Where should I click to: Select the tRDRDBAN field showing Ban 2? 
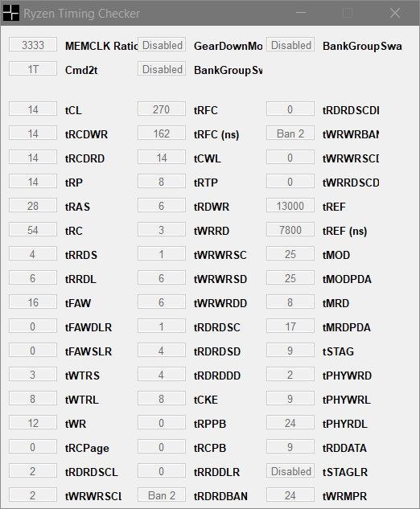click(x=162, y=495)
